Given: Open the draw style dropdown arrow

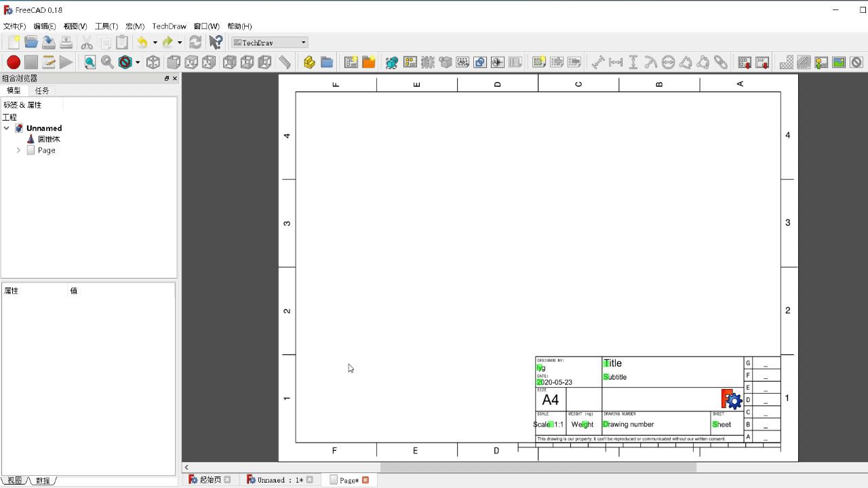Looking at the screenshot, I should [138, 62].
